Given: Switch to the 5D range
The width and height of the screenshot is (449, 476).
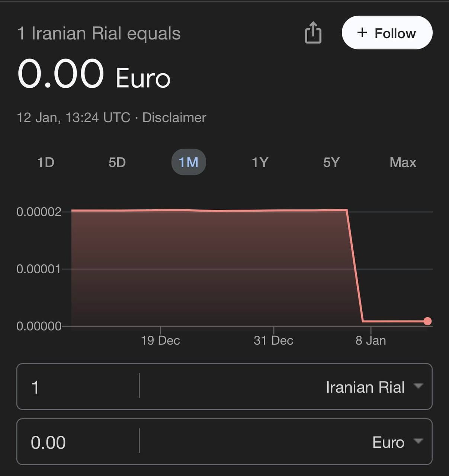Looking at the screenshot, I should click(117, 162).
